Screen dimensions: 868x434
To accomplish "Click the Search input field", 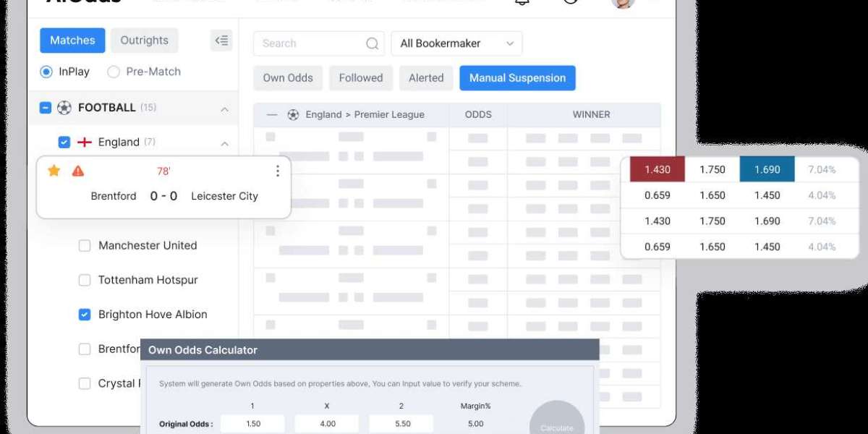I will click(x=311, y=43).
